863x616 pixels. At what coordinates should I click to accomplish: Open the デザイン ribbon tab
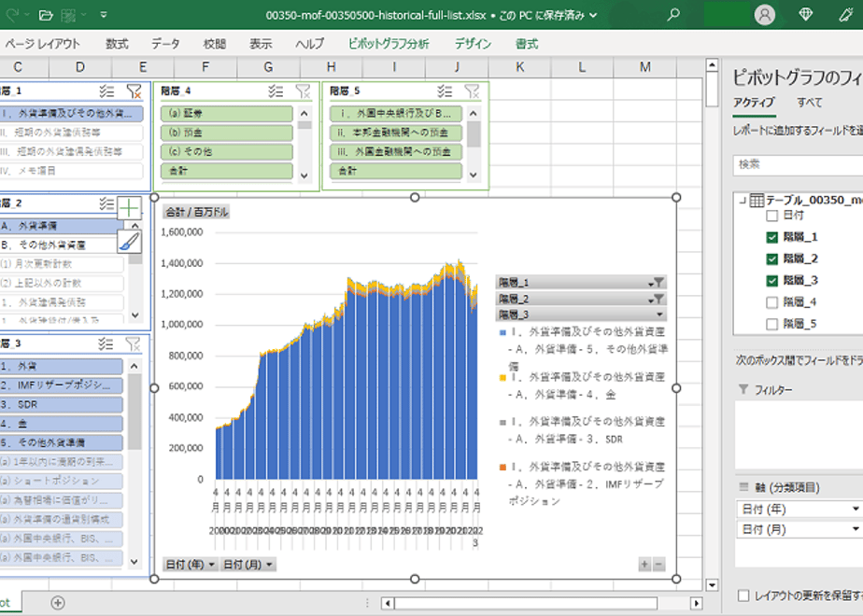473,44
